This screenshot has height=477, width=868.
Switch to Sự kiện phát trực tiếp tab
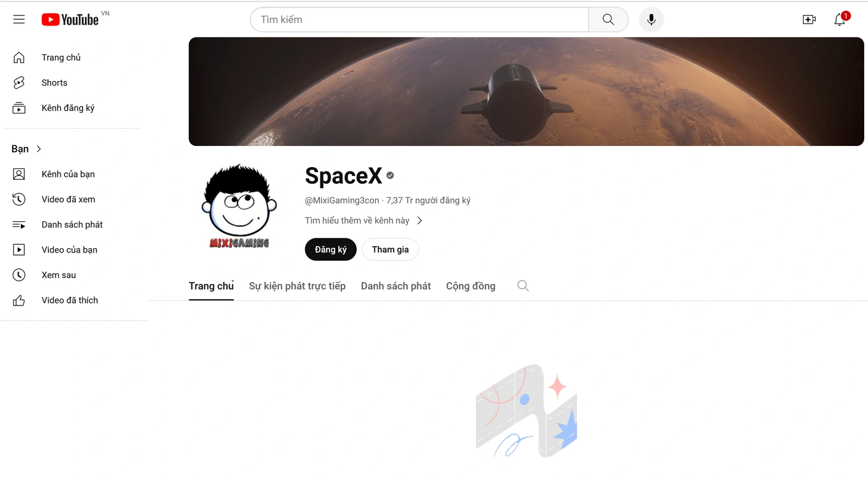(297, 286)
